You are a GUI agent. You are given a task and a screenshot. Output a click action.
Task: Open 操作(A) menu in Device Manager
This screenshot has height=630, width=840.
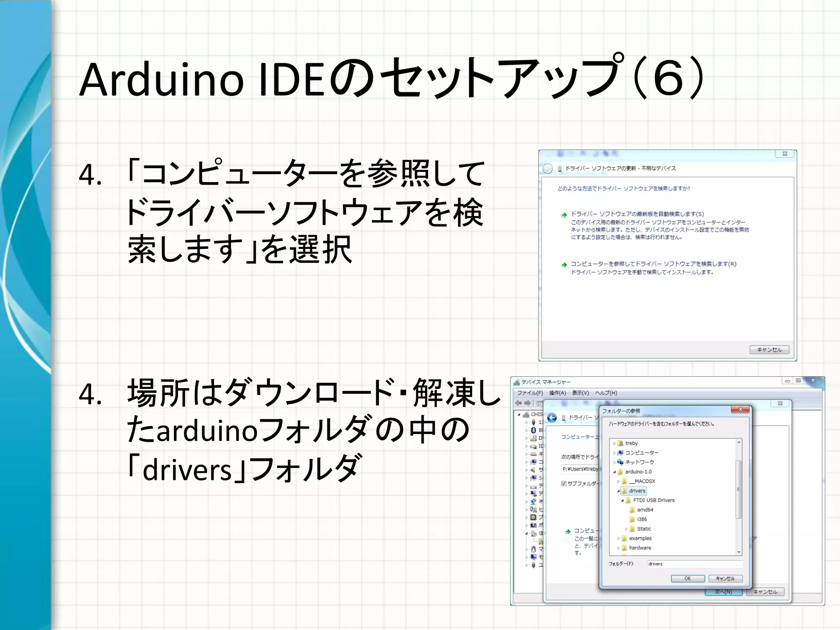(557, 393)
